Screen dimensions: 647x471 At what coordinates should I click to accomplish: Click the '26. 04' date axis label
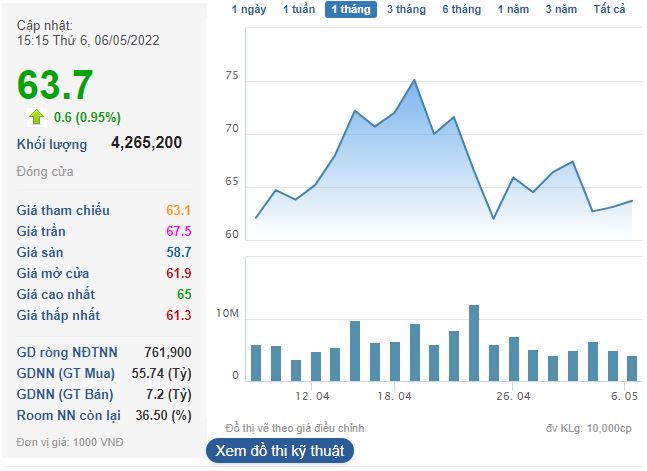tap(513, 396)
